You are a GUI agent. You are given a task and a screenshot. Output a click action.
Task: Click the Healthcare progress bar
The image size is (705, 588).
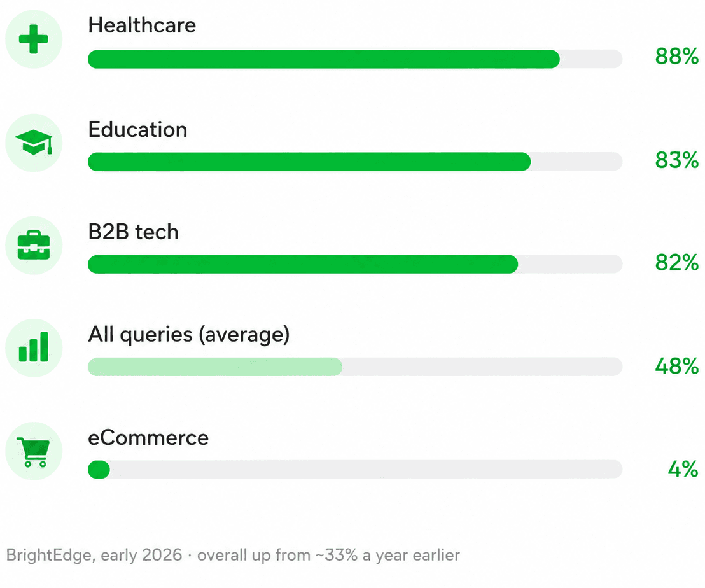pyautogui.click(x=355, y=59)
